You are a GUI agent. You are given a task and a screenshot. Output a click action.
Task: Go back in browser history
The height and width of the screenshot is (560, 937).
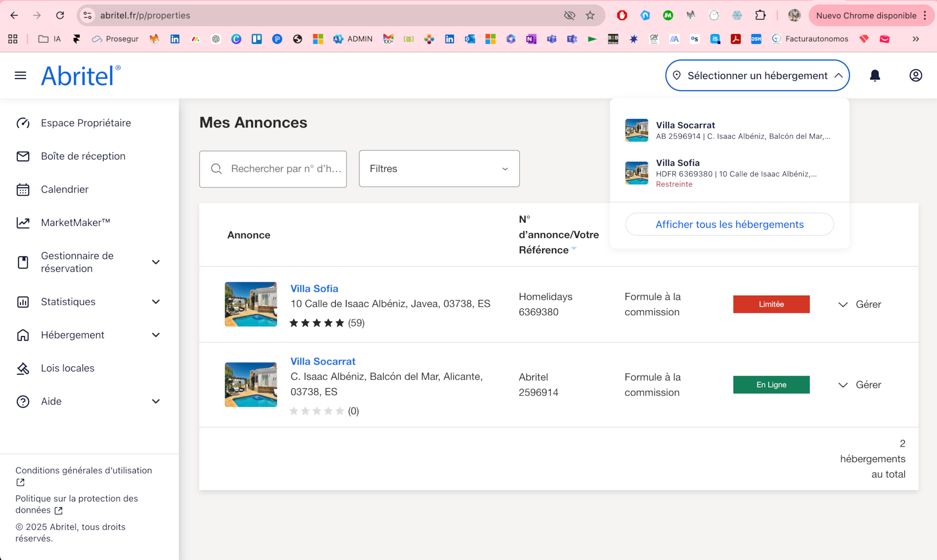coord(14,15)
